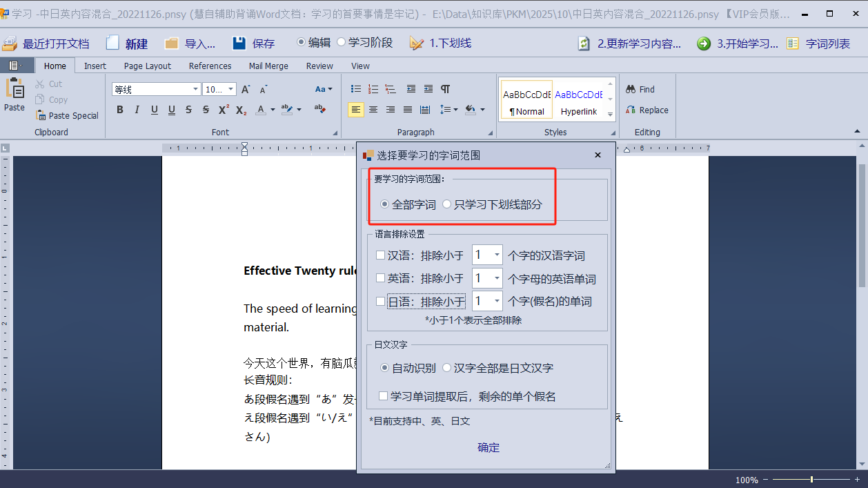Click the Bold formatting icon
Viewport: 868px width, 488px height.
pyautogui.click(x=120, y=110)
